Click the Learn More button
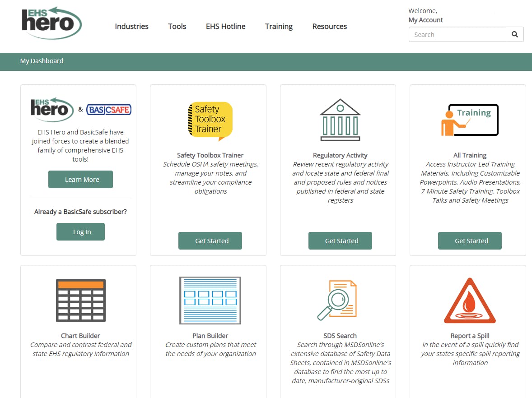This screenshot has width=532, height=398. point(81,179)
